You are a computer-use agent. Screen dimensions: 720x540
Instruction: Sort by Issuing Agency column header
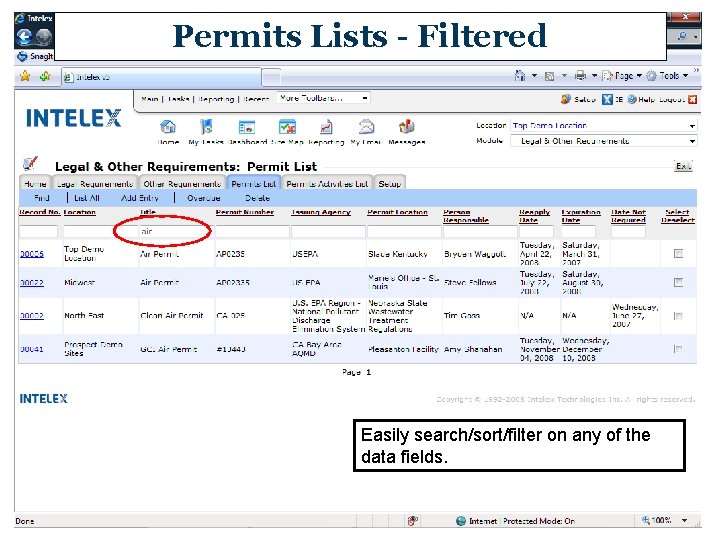321,212
